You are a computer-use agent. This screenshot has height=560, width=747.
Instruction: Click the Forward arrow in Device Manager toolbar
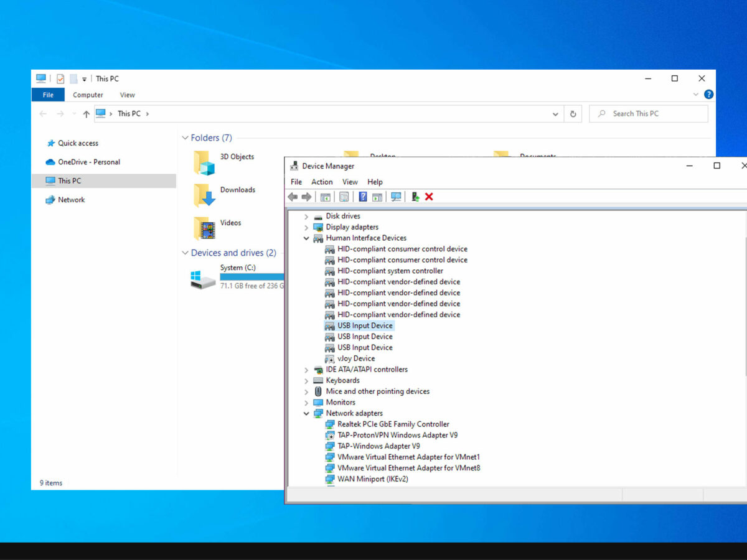306,197
